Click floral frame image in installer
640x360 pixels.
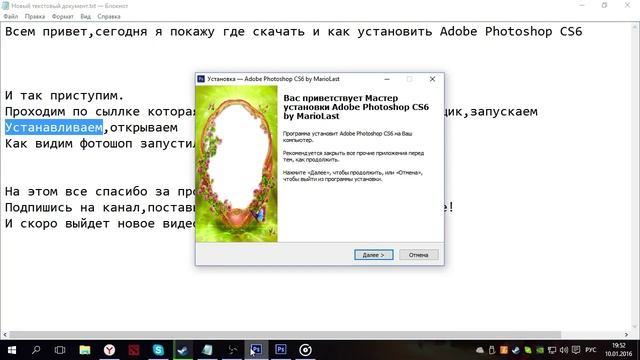(x=237, y=164)
